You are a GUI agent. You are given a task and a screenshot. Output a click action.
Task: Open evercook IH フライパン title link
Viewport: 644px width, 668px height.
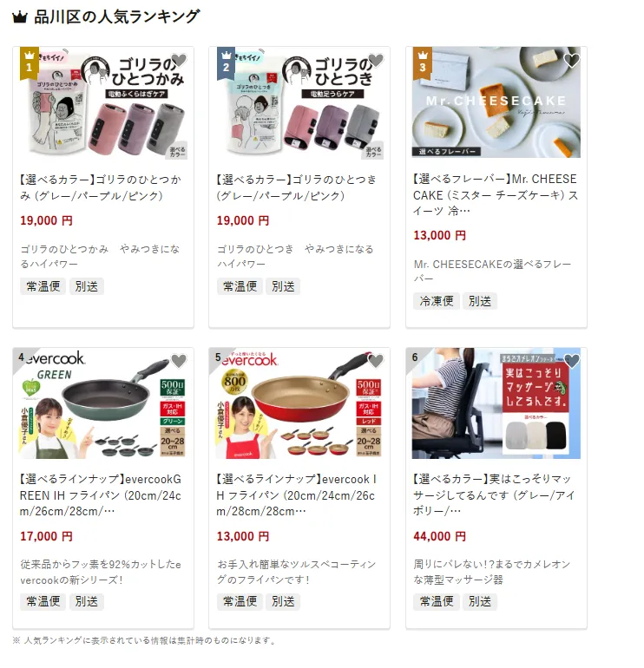(x=297, y=495)
